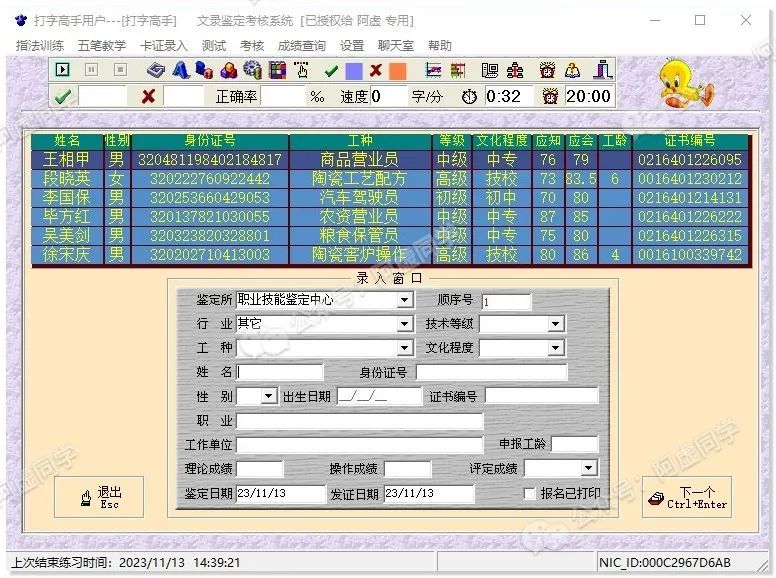Click the gears settings toolbar icon

(x=253, y=70)
